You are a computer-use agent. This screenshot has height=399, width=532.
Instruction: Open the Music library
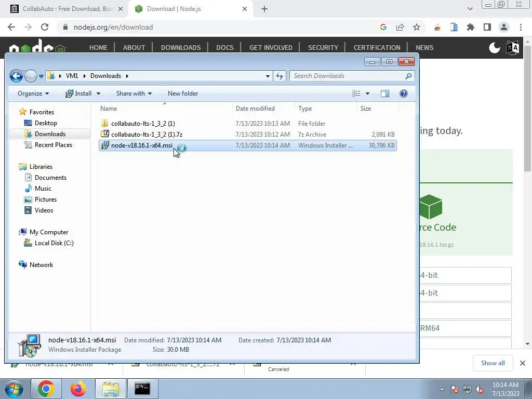[x=43, y=188]
